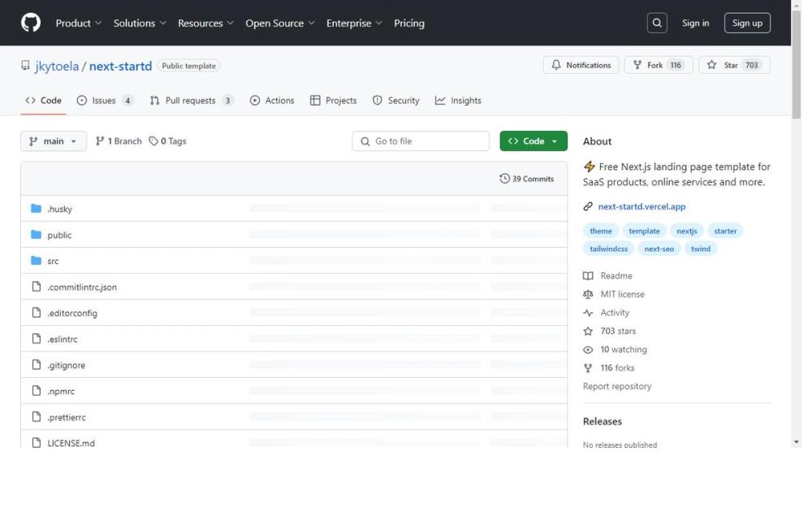Screen dimensions: 812x508
Task: Click the search magnifier icon in header
Action: [x=657, y=23]
